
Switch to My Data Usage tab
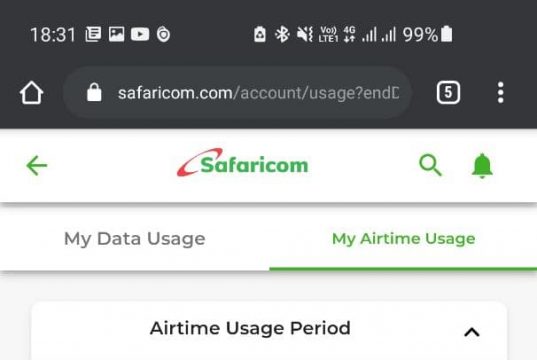(x=135, y=239)
